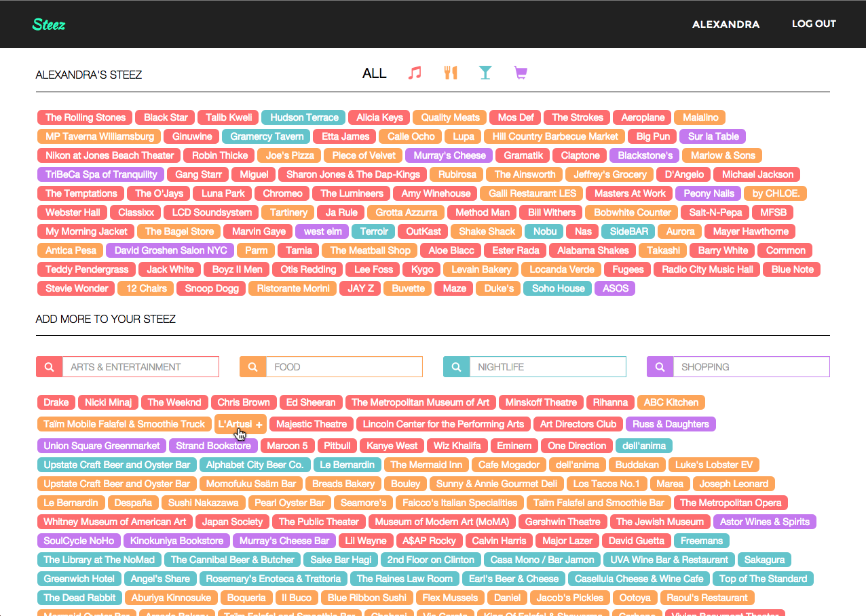866x616 pixels.
Task: Select the Hudson Terrace tag
Action: coord(304,117)
